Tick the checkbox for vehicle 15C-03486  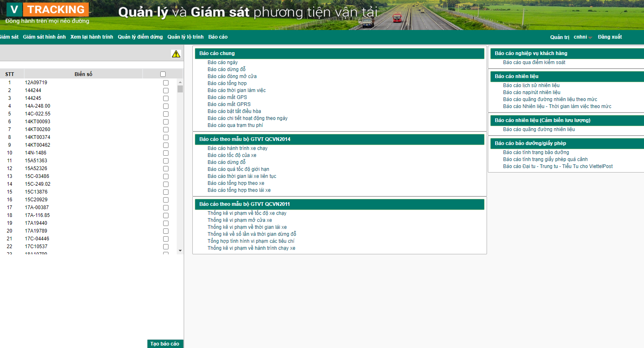(x=166, y=176)
